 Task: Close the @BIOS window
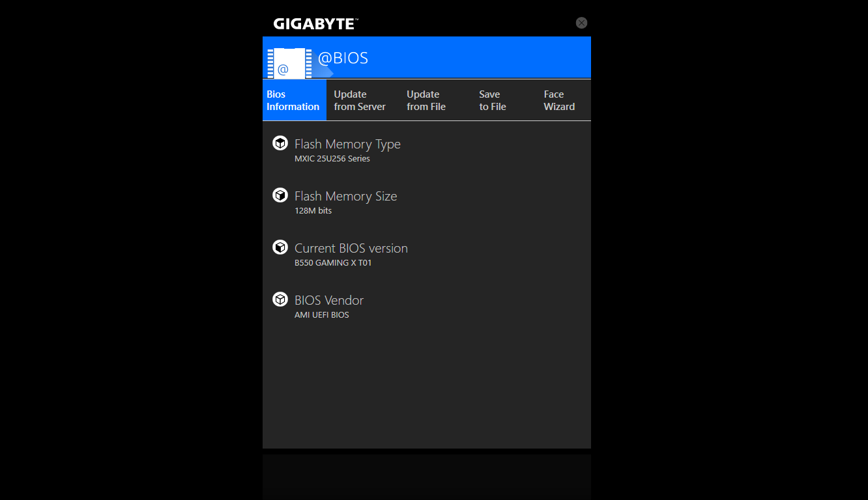581,23
